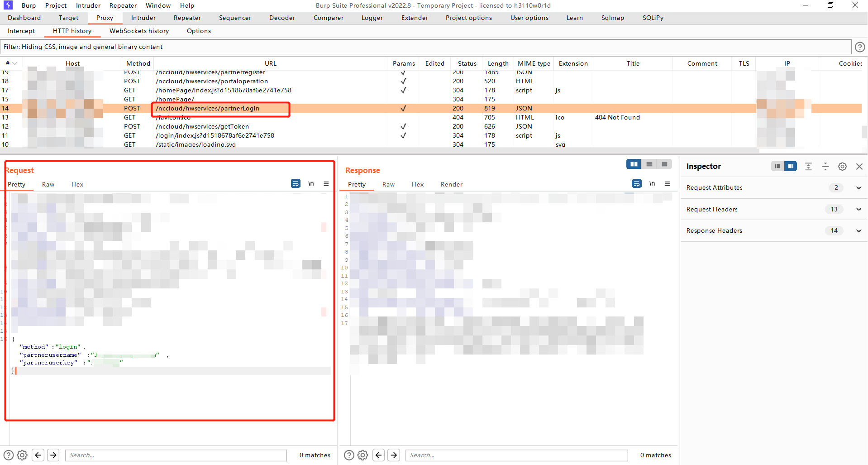Toggle sort order on # column
This screenshot has width=868, height=465.
pos(11,63)
